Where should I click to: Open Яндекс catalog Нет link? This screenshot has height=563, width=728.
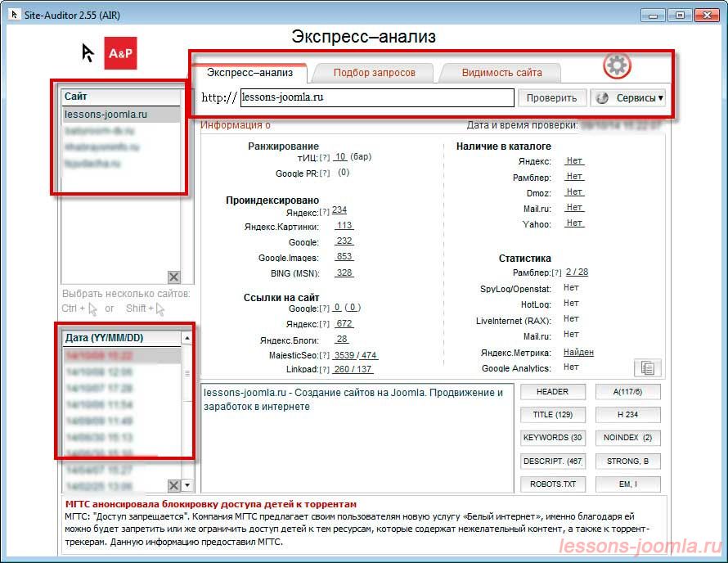[574, 160]
